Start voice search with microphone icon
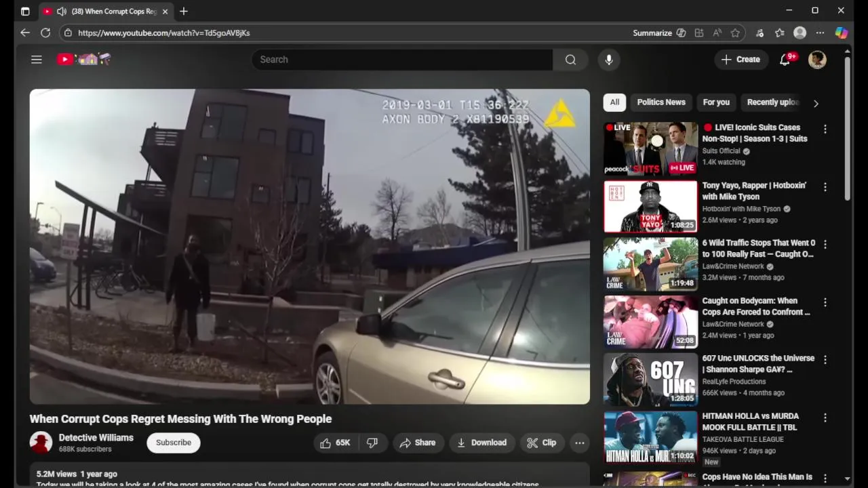Viewport: 868px width, 488px height. 609,60
